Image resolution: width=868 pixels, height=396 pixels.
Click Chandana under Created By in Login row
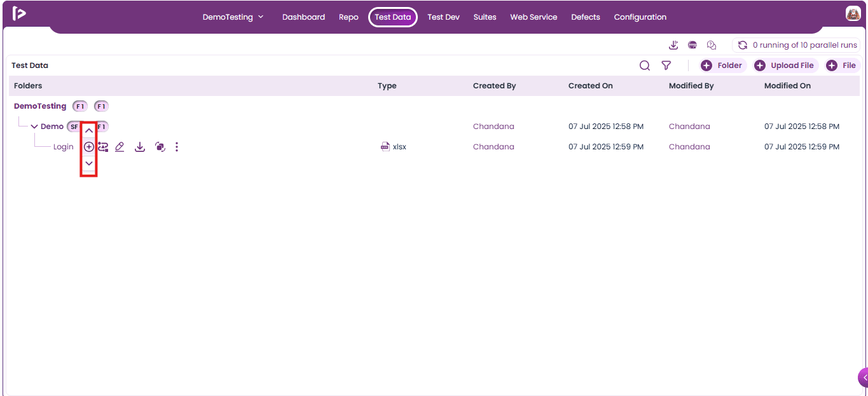(493, 147)
